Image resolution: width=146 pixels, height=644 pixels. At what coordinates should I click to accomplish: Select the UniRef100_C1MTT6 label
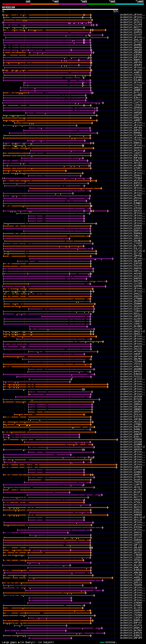131,103
